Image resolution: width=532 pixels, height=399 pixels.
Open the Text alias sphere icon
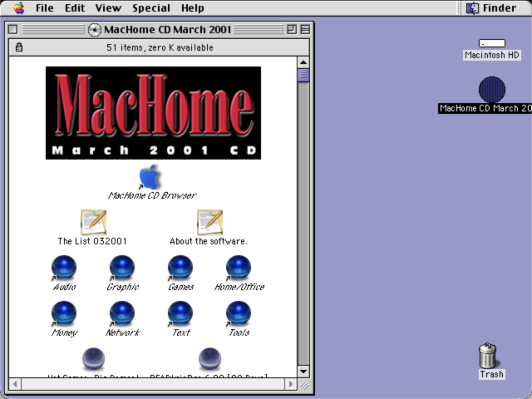tap(180, 314)
